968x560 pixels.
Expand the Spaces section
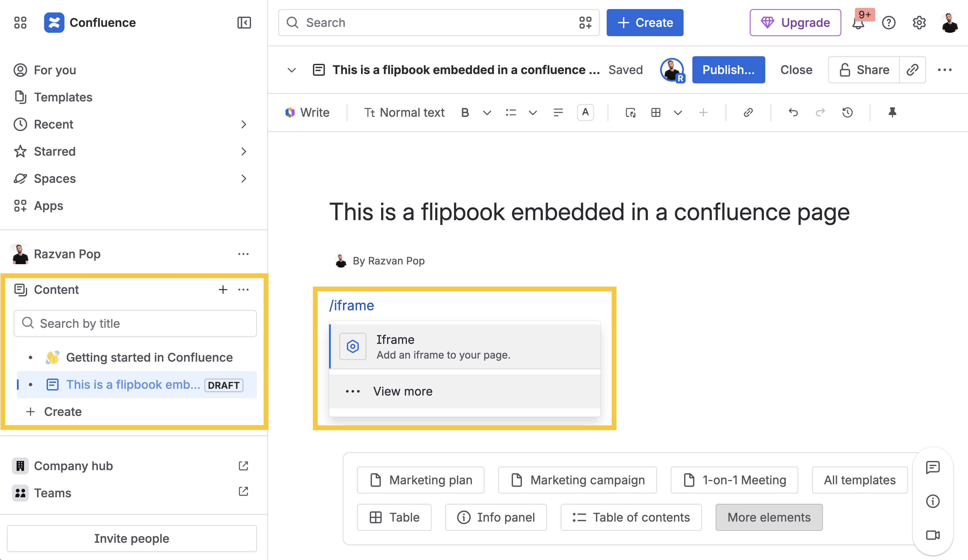point(243,179)
